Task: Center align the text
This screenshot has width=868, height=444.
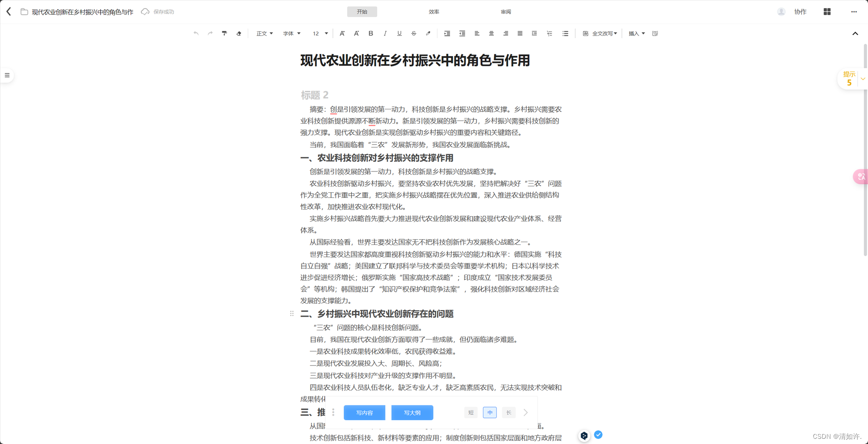Action: pyautogui.click(x=491, y=33)
